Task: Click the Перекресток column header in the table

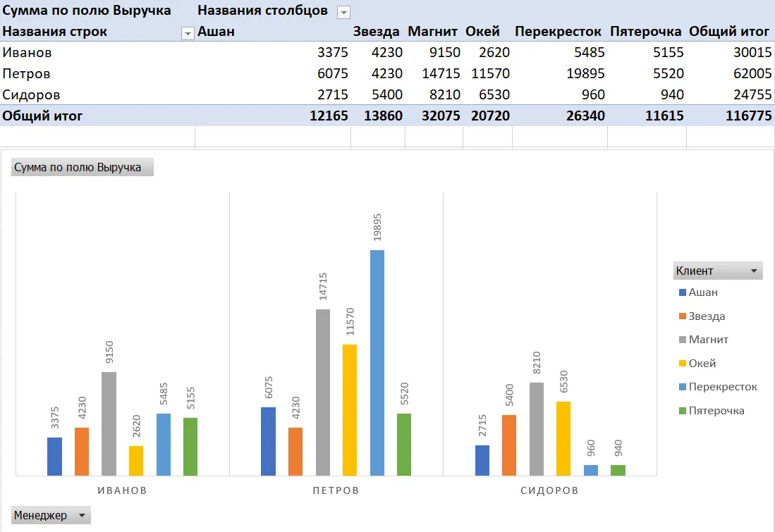Action: (x=558, y=32)
